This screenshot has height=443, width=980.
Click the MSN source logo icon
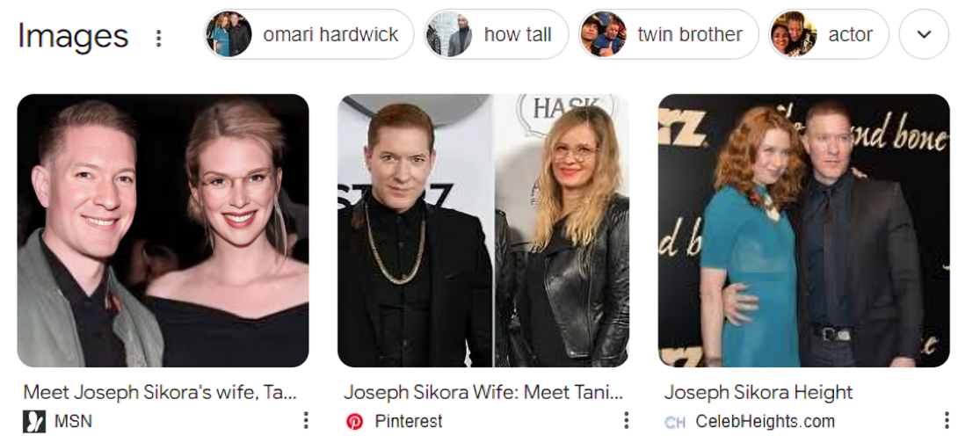[34, 422]
